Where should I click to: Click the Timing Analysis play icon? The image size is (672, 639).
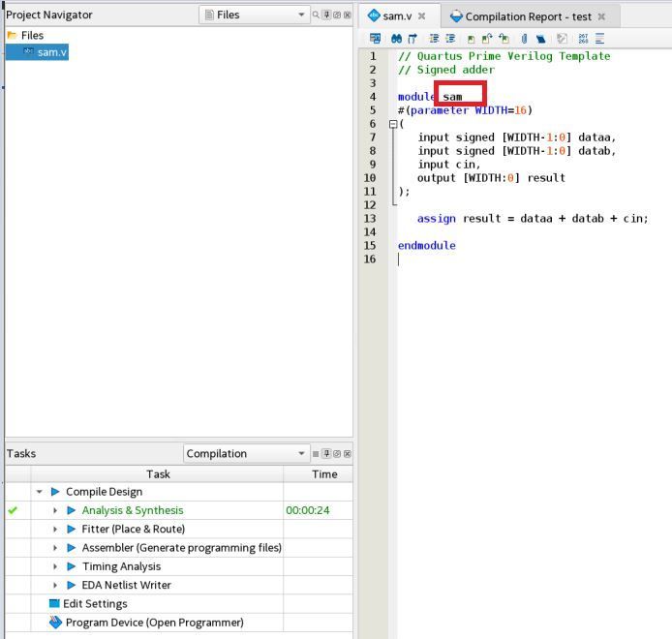pyautogui.click(x=72, y=566)
